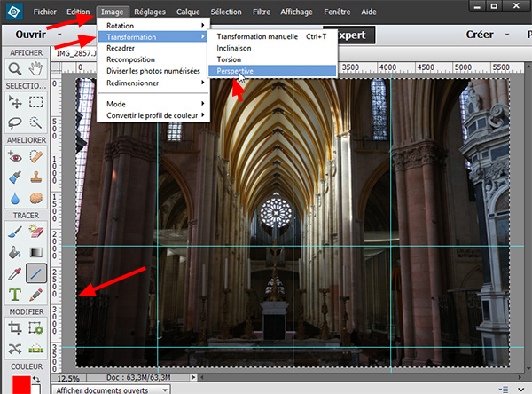
Task: Select the Recompose tool
Action: tap(35, 328)
